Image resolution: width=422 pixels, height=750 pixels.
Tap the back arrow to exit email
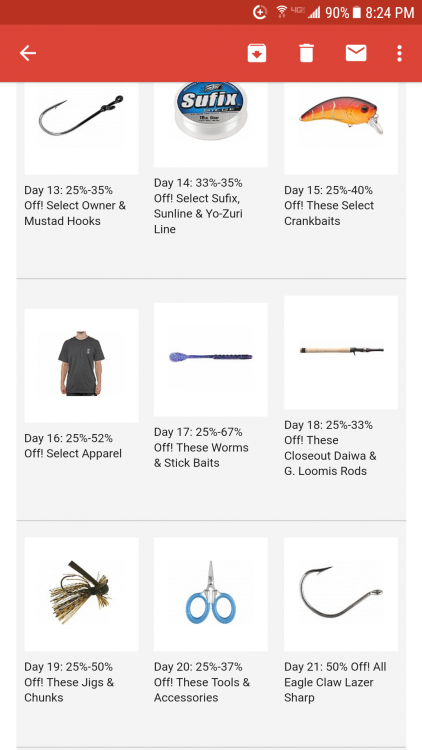tap(28, 53)
